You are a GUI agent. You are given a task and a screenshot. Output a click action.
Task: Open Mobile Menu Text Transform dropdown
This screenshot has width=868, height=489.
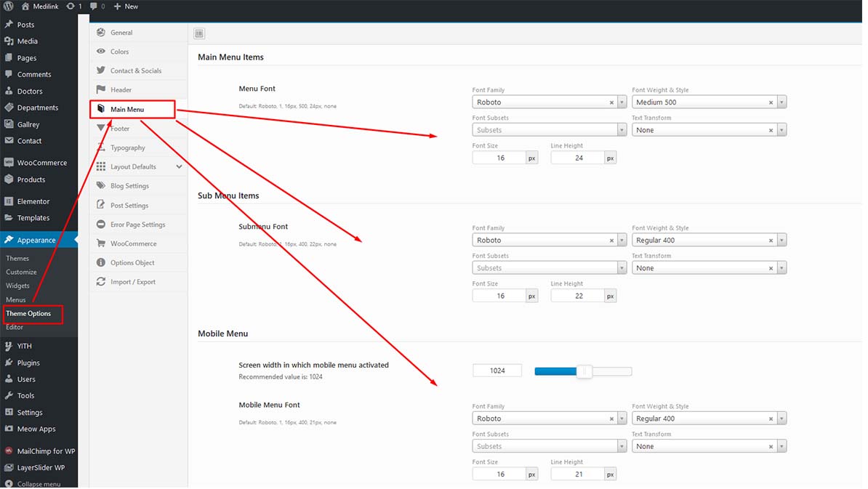(x=709, y=446)
